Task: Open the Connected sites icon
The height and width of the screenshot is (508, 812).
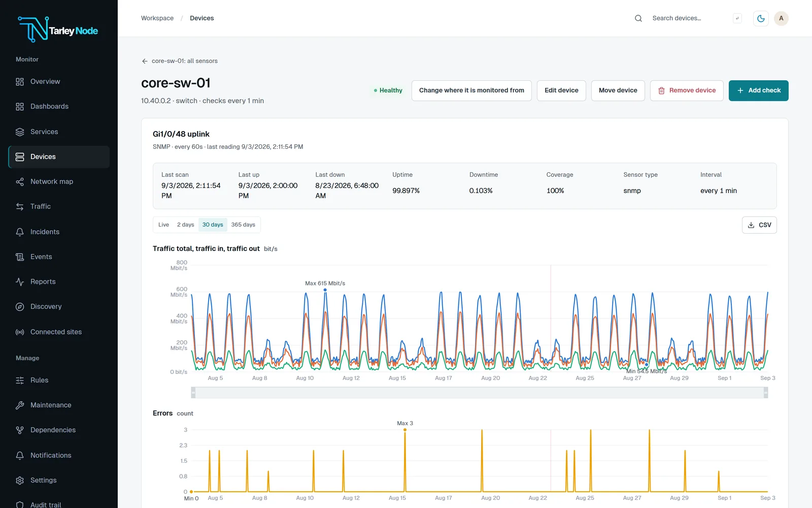Action: (20, 332)
